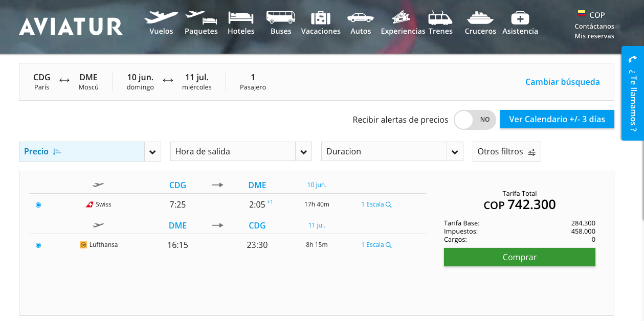Viewport: 644px width, 321px height.
Task: Click the sort order icon beside Precio
Action: click(x=57, y=152)
